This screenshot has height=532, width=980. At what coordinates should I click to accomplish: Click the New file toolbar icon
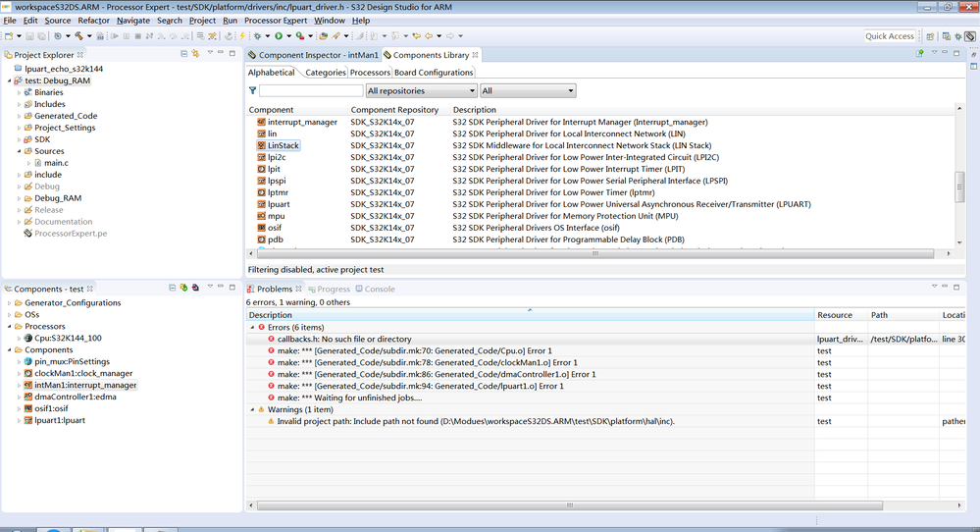coord(9,35)
